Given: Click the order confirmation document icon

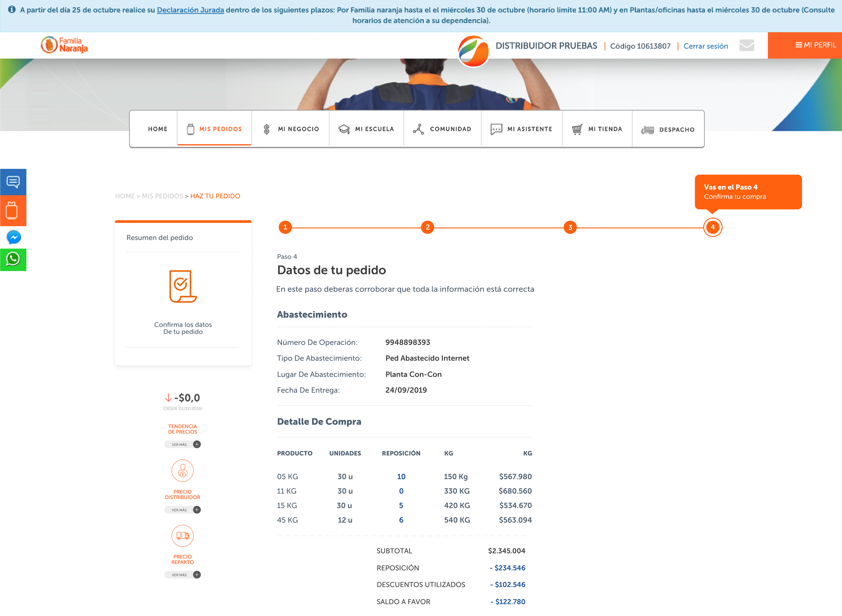Looking at the screenshot, I should point(183,286).
